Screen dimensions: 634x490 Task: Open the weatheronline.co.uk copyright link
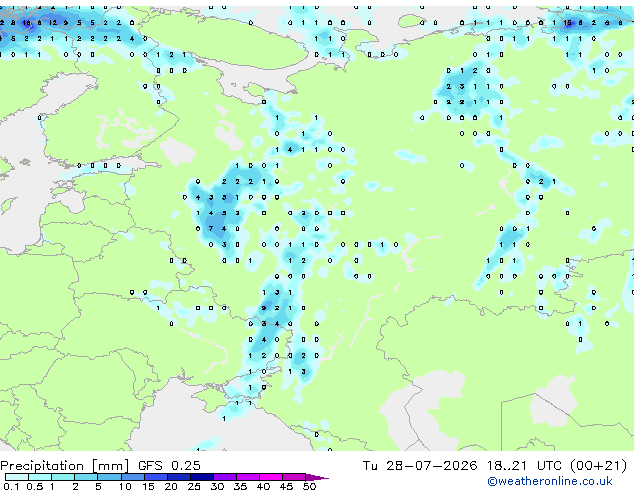[550, 481]
